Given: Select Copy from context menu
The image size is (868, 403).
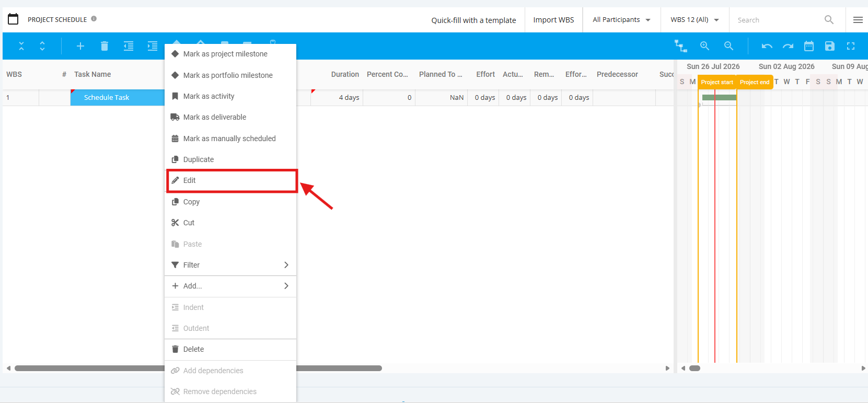Looking at the screenshot, I should click(x=230, y=202).
